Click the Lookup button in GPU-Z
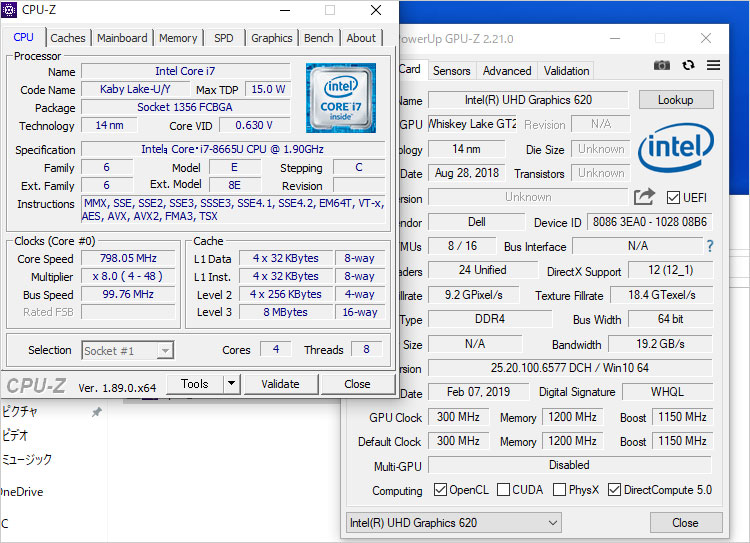The height and width of the screenshot is (543, 750). [676, 100]
